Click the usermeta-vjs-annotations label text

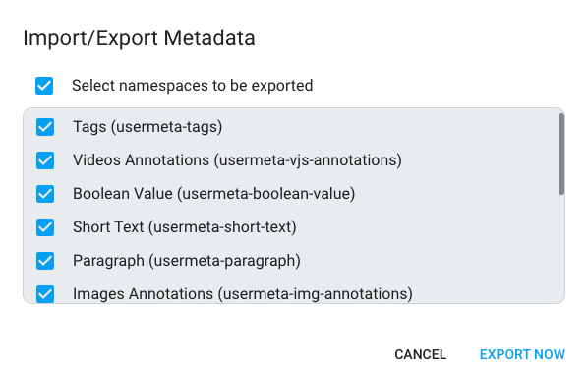tap(308, 160)
